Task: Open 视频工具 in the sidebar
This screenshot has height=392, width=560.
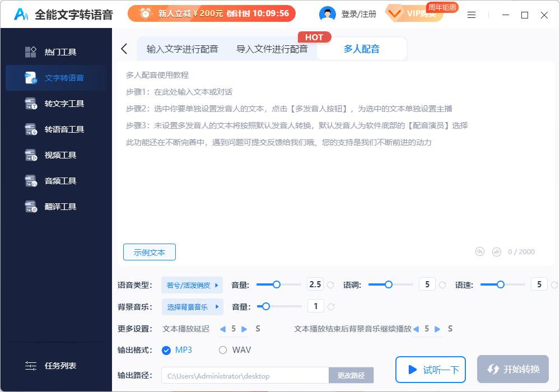Action: (x=56, y=155)
